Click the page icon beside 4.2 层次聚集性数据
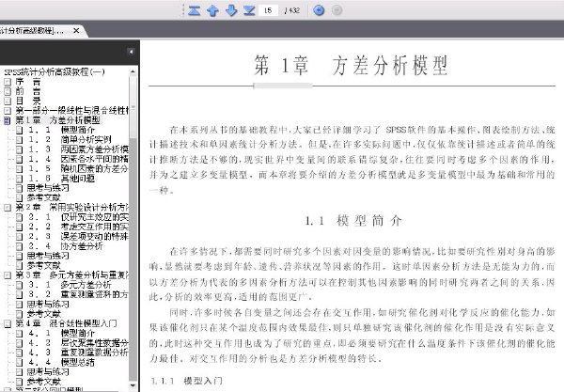This screenshot has width=564, height=392. tap(20, 343)
